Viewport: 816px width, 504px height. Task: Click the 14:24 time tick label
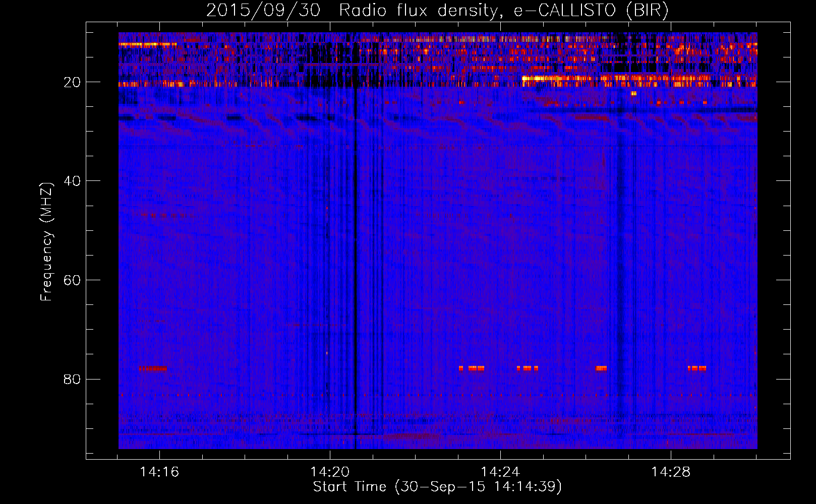(500, 472)
